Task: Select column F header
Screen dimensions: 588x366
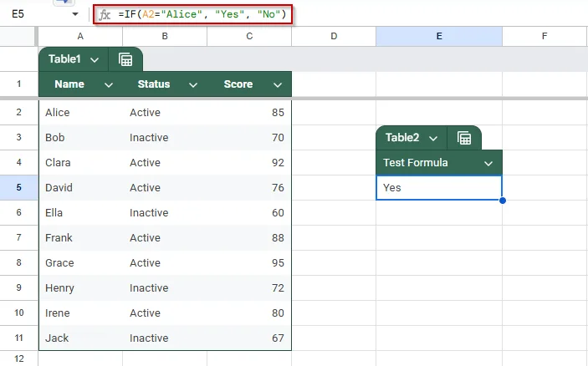Action: tap(545, 36)
